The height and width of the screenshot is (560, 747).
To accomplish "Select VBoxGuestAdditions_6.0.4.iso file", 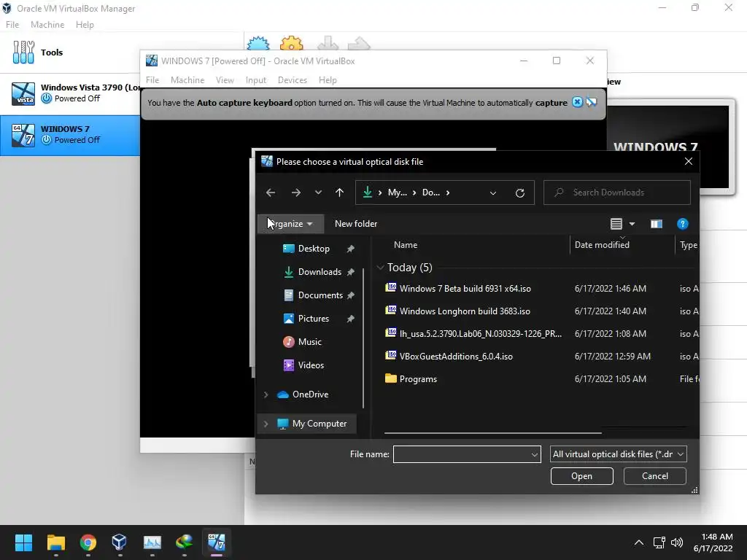I will [x=456, y=356].
